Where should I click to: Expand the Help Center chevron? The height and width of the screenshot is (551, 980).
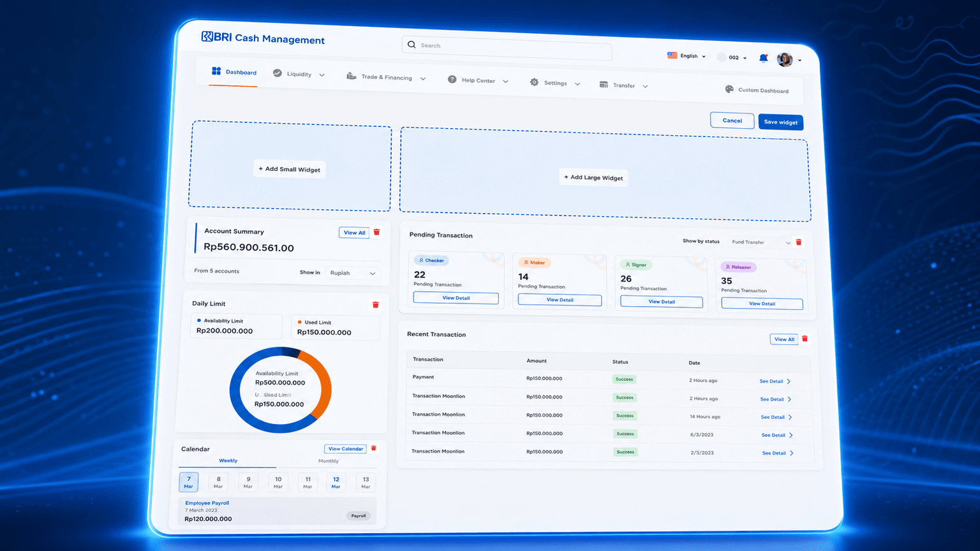pos(505,81)
